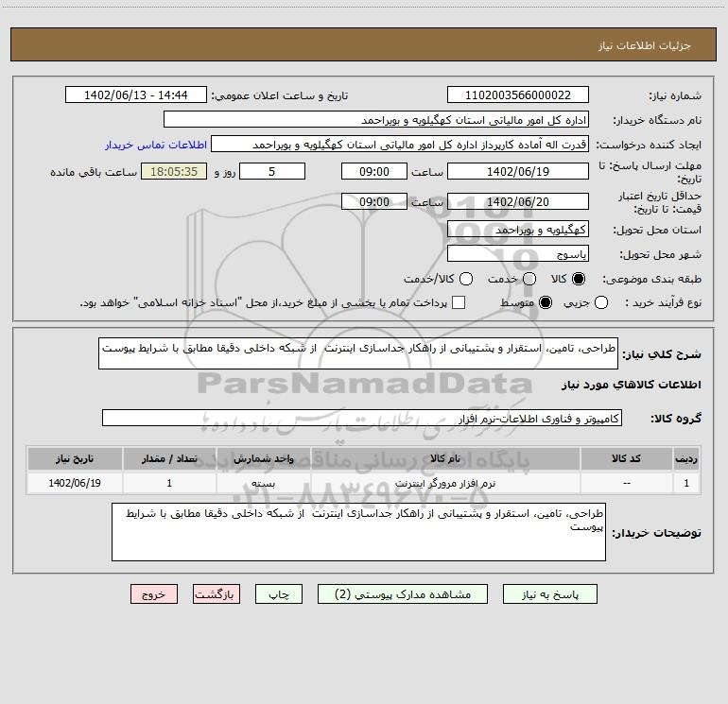The image size is (728, 704).
Task: Click the شرح کلی نیاز description box
Action: click(358, 353)
